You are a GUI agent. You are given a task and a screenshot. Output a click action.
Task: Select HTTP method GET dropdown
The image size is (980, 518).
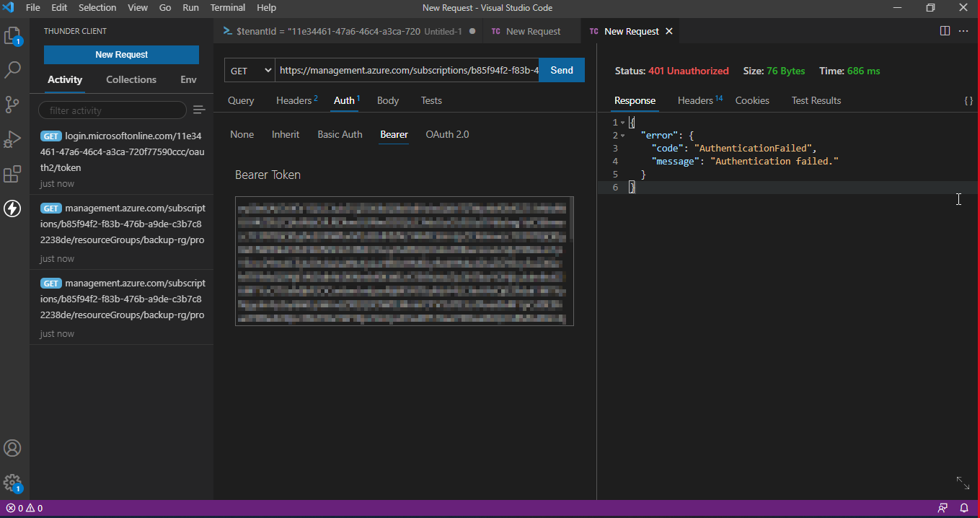(250, 70)
